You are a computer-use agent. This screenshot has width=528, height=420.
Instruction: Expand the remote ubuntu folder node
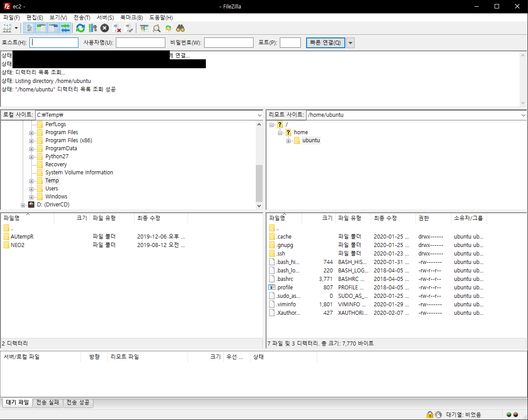(x=289, y=141)
